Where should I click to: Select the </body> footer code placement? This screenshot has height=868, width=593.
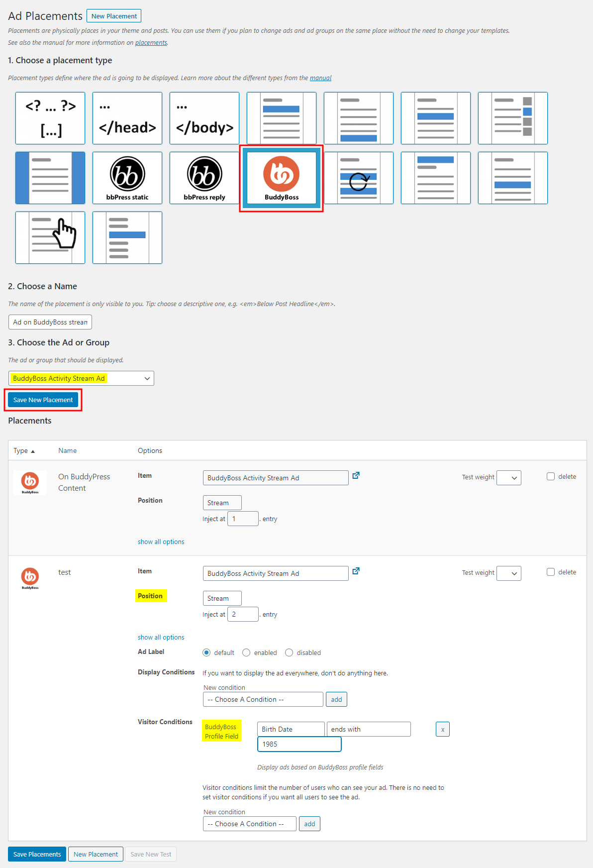click(x=204, y=118)
